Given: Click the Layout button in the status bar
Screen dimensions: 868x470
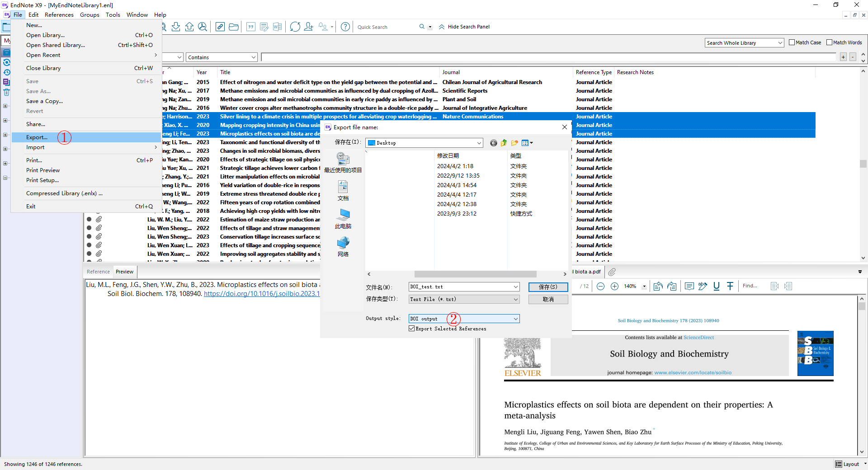Looking at the screenshot, I should click(847, 464).
